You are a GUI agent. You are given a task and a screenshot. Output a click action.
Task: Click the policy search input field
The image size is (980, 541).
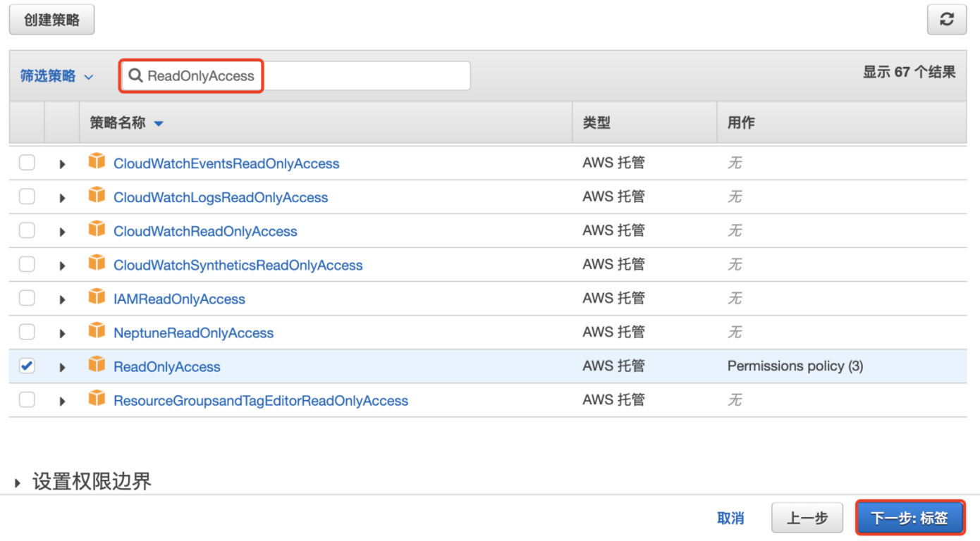click(x=296, y=75)
